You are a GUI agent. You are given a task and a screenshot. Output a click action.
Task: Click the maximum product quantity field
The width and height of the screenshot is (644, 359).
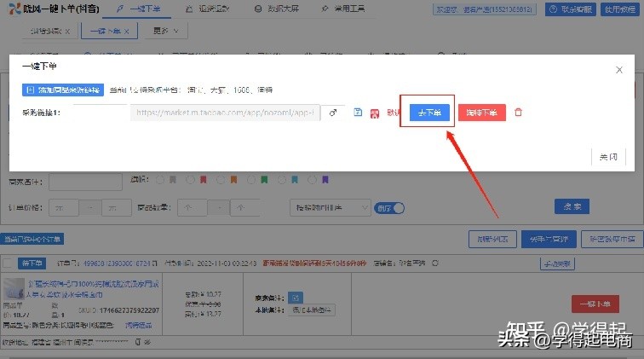pyautogui.click(x=244, y=208)
